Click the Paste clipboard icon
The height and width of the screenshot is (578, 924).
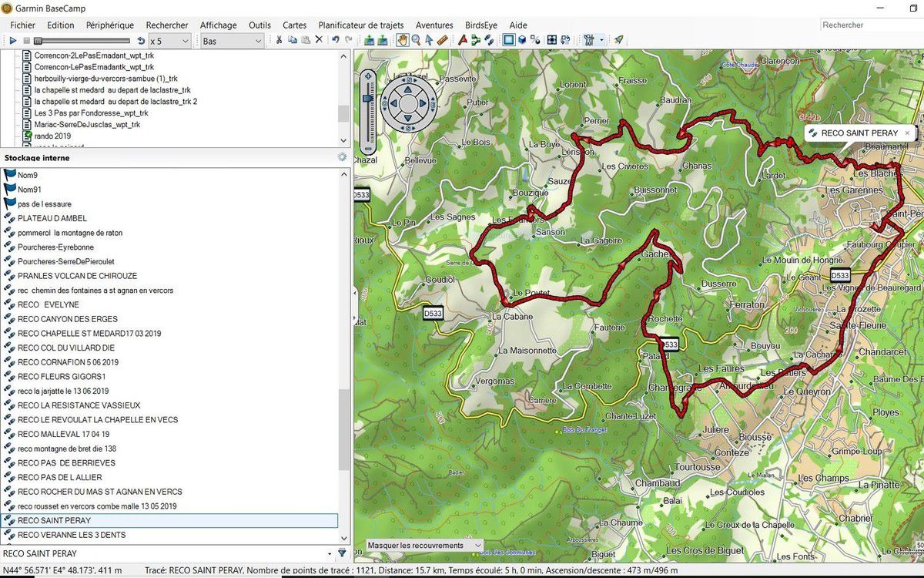[x=306, y=40]
